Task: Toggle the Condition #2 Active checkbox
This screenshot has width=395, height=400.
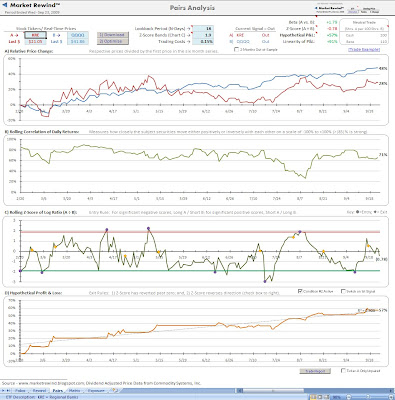Action: click(300, 291)
